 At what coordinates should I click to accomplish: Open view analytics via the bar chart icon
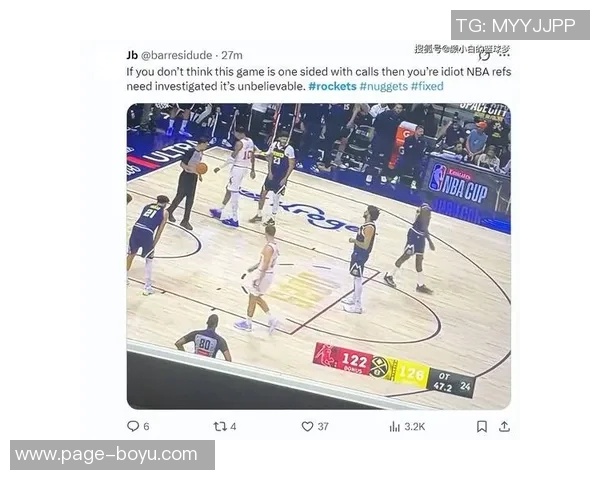coord(395,426)
